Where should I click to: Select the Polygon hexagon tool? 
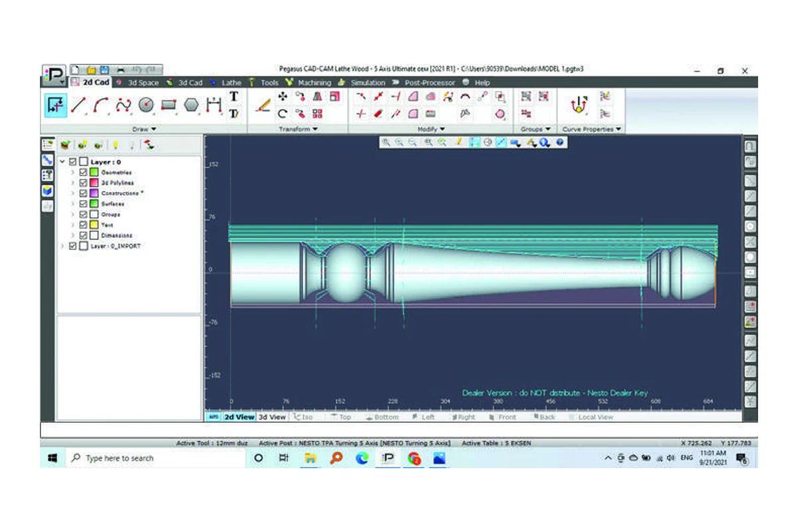pyautogui.click(x=192, y=106)
